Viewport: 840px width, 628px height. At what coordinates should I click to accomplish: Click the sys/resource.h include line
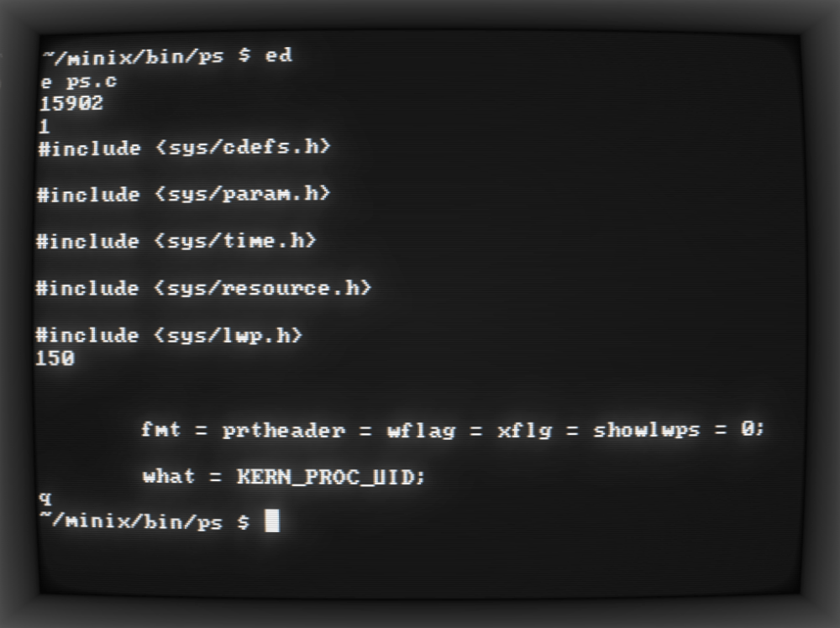coord(203,288)
